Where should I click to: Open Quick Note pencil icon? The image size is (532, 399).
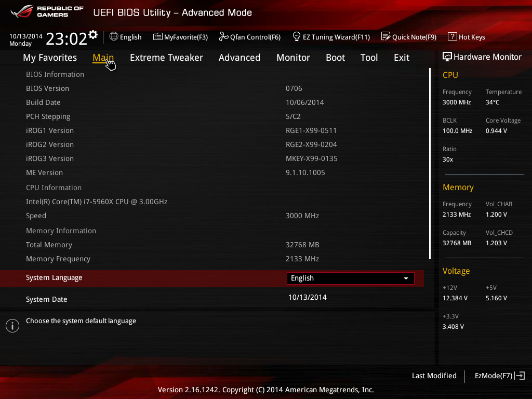[386, 36]
